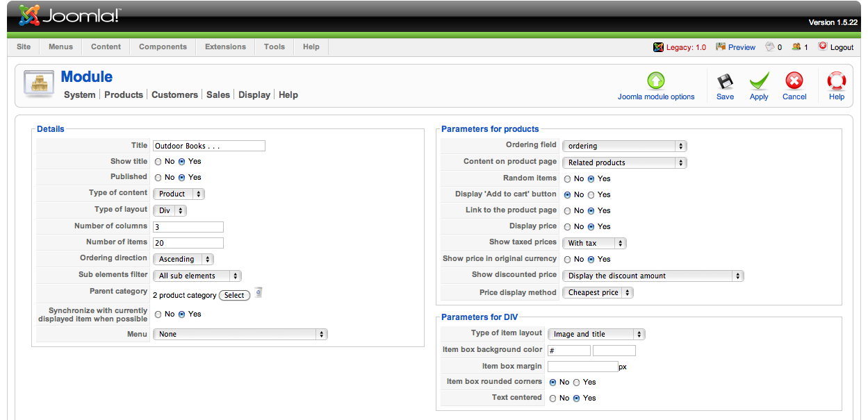Click the Select button for Parent category

point(234,295)
